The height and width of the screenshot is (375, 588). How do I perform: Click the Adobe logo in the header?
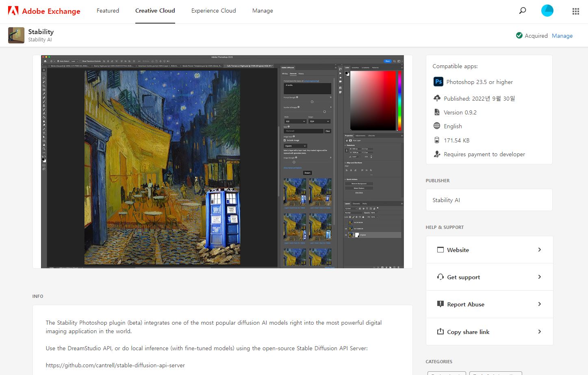click(13, 11)
